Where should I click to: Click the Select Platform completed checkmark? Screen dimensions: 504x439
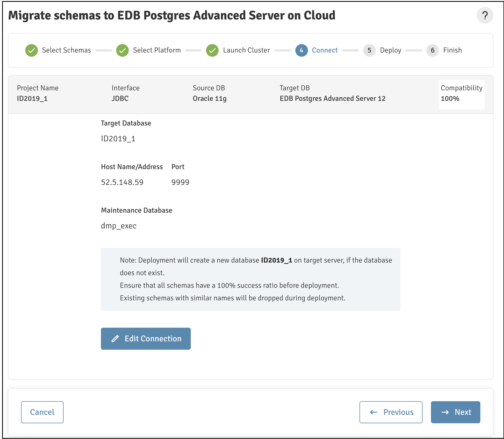[x=122, y=50]
